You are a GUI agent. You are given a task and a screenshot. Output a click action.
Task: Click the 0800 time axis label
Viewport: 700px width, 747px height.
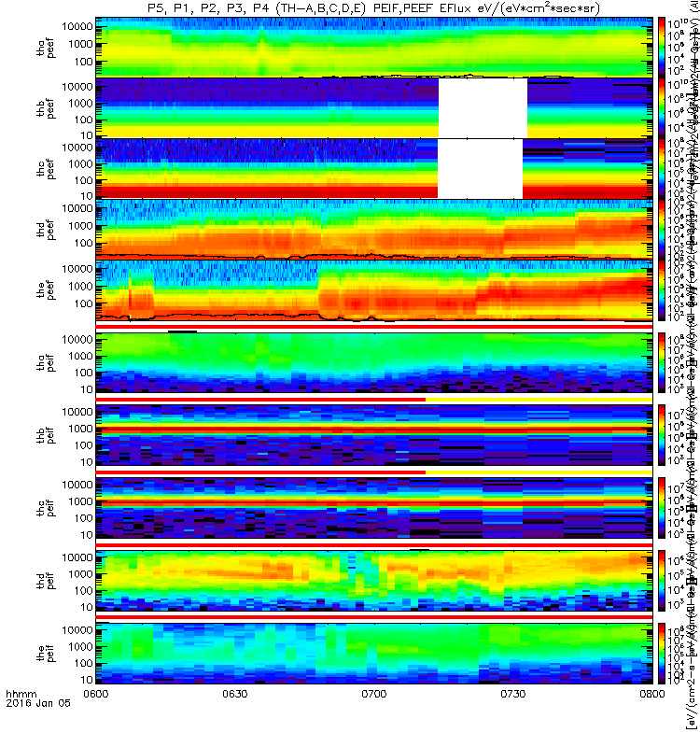(x=651, y=693)
